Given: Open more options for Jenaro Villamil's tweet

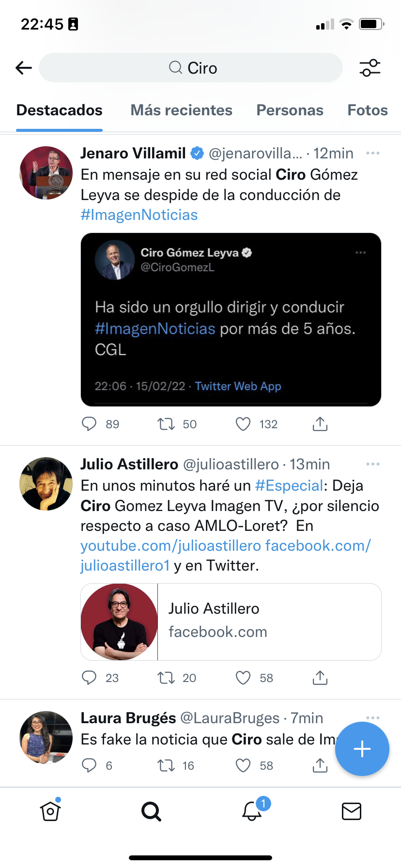Looking at the screenshot, I should pyautogui.click(x=372, y=154).
